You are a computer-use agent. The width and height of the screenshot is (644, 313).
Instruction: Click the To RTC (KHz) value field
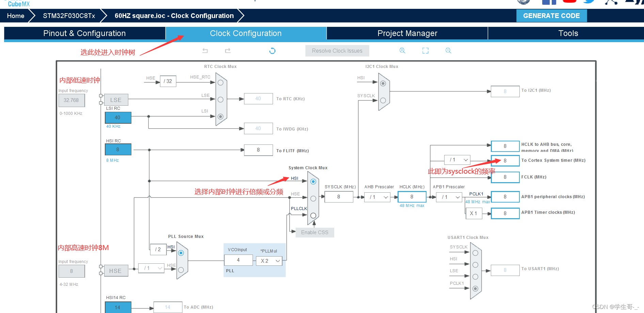pyautogui.click(x=258, y=99)
